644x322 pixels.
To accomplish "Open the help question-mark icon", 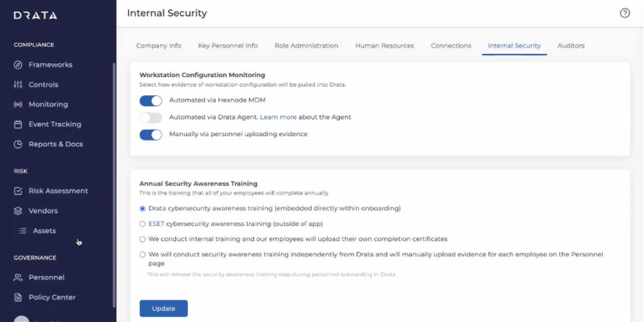I will point(625,13).
